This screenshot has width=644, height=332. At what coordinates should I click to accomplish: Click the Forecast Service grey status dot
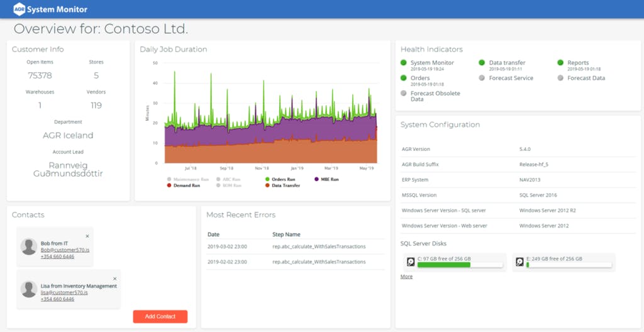tap(482, 78)
